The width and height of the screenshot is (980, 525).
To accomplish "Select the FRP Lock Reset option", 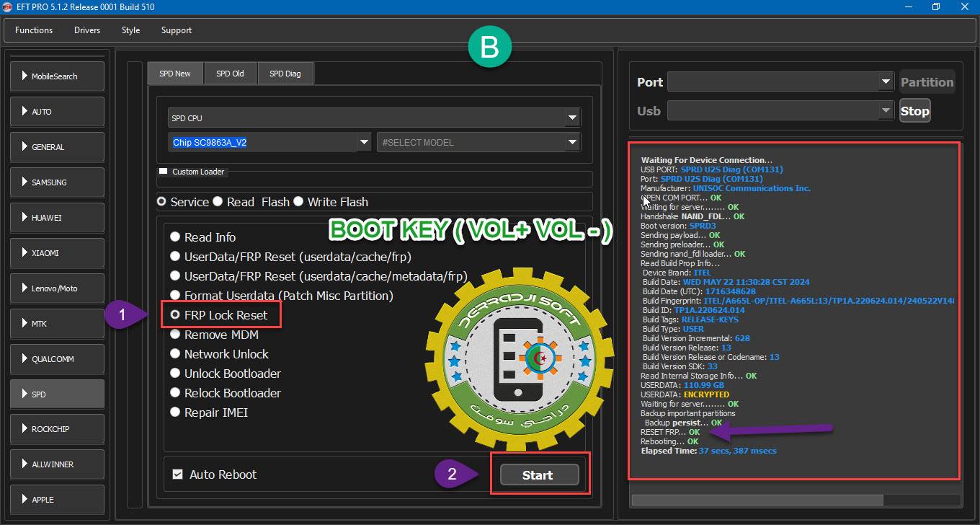I will pos(175,315).
